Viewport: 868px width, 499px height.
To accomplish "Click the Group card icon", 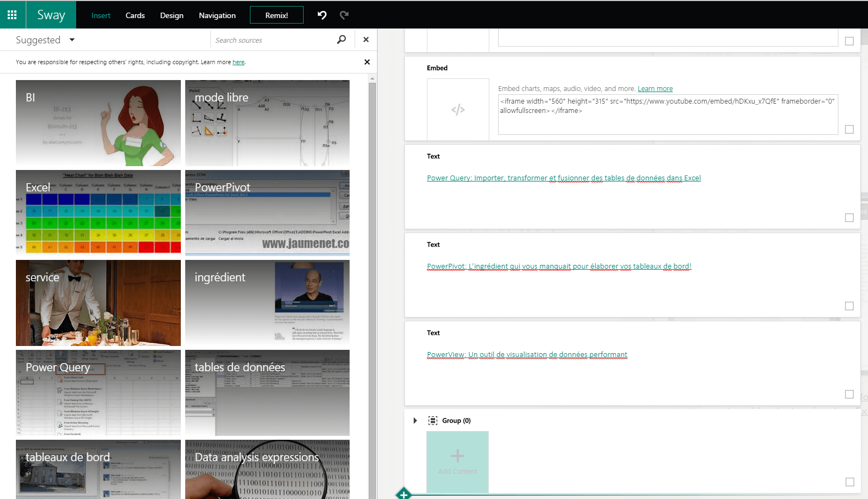I will point(433,421).
